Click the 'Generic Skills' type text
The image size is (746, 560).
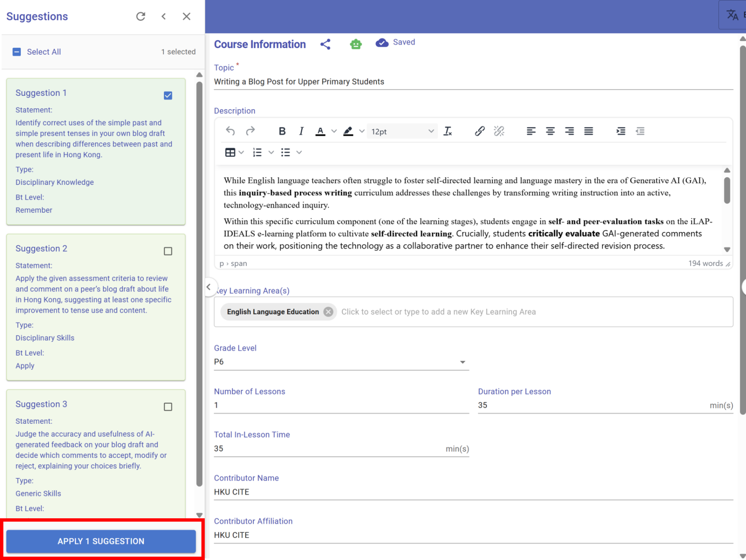pyautogui.click(x=38, y=493)
